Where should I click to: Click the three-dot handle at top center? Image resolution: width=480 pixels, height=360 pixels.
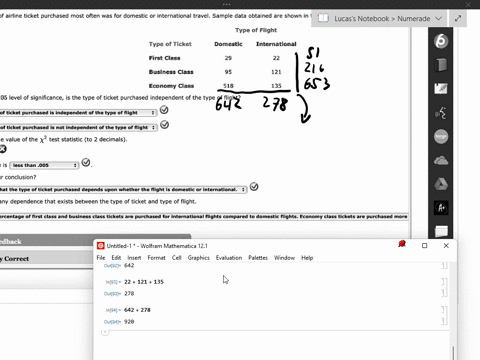(226, 4)
